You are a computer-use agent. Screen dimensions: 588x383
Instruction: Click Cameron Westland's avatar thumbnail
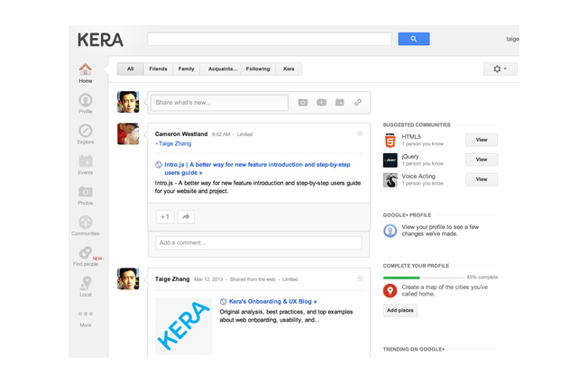(x=128, y=133)
